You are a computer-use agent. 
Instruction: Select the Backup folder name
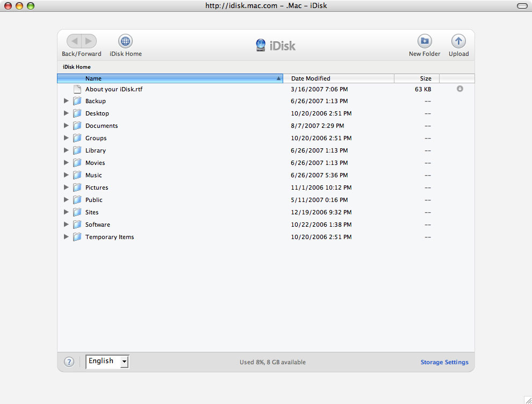95,101
